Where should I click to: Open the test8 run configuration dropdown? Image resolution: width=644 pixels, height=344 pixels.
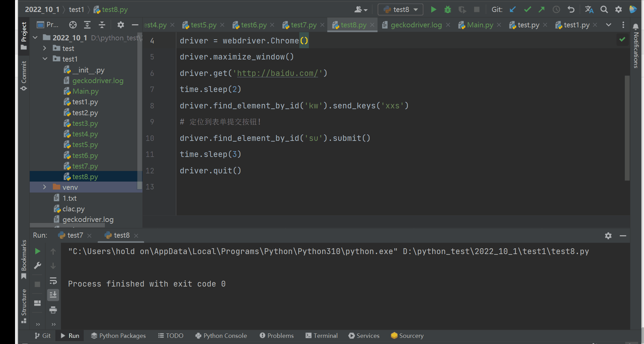tap(400, 10)
